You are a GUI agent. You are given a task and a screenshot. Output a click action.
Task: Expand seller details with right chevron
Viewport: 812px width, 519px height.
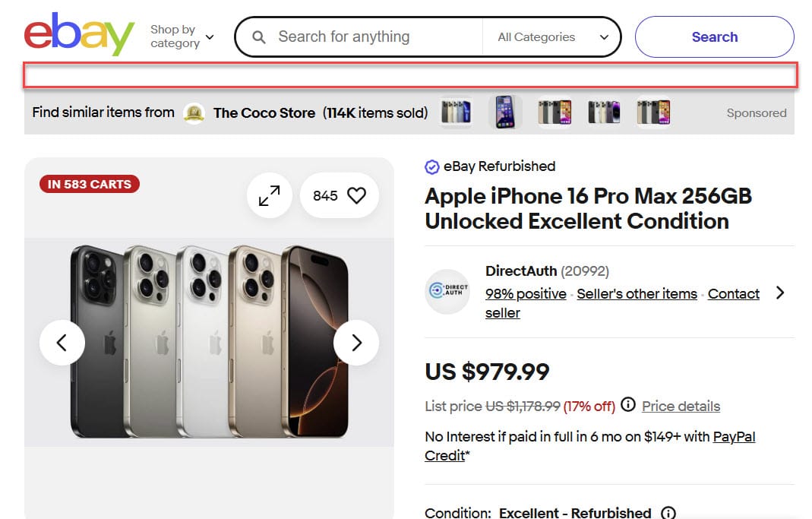tap(780, 293)
